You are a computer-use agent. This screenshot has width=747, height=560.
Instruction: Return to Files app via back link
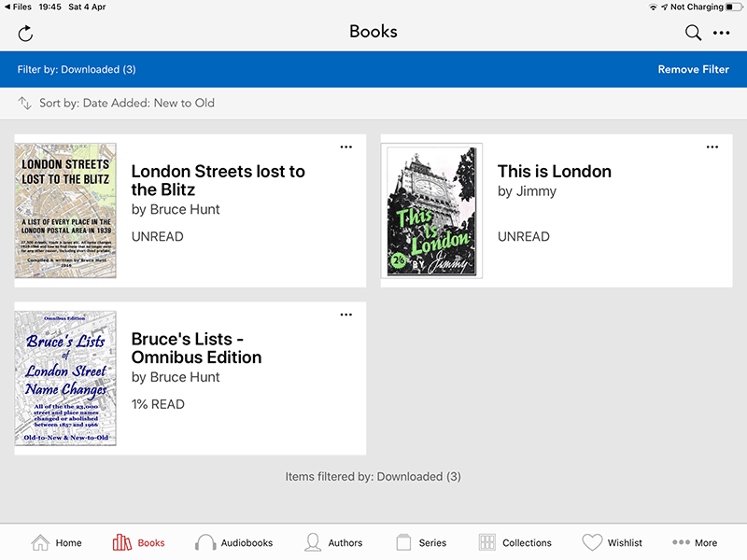17,7
